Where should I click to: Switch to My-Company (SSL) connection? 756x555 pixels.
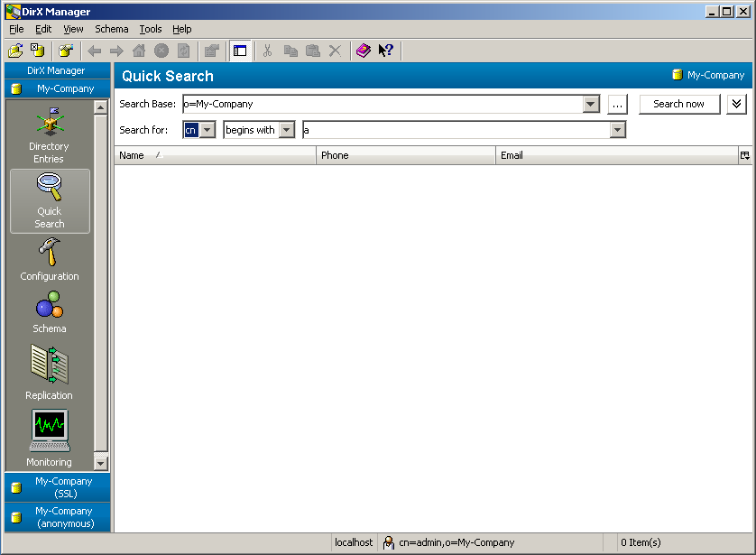pyautogui.click(x=58, y=487)
